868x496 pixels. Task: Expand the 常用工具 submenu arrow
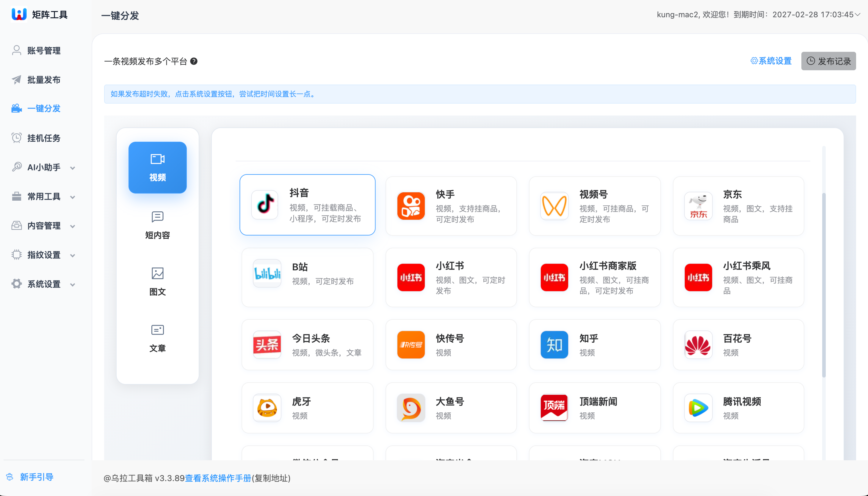point(73,197)
